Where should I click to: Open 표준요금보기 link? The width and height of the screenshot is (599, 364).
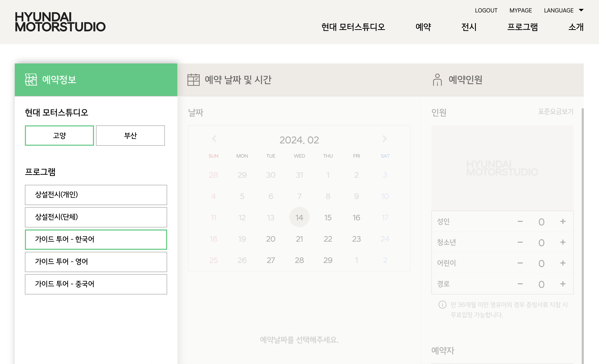556,112
